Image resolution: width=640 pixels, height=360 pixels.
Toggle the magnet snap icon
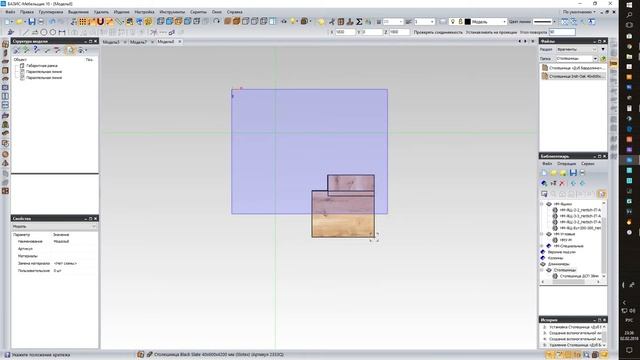(x=100, y=22)
